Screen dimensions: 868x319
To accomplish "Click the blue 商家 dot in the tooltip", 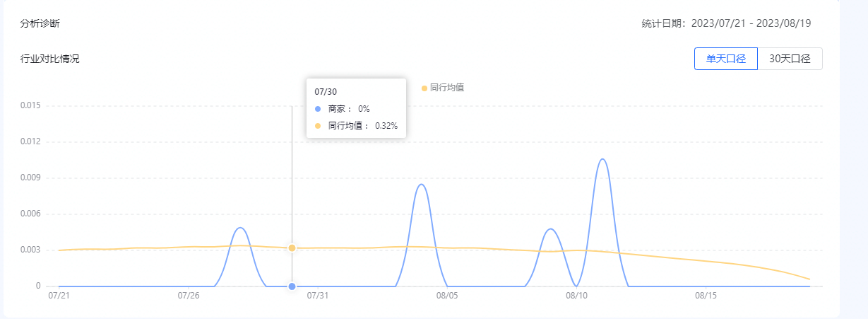I will pos(318,109).
